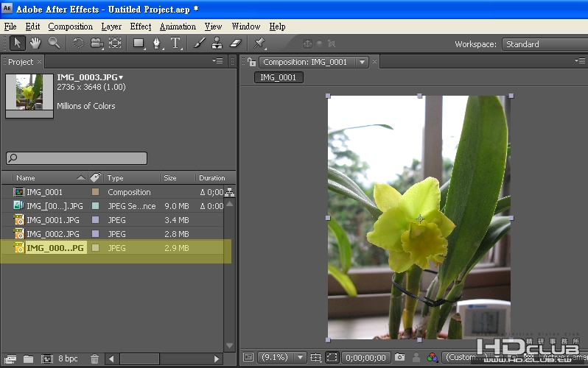Viewport: 588px width, 368px height.
Task: Open the Workspace Standard dropdown
Action: [x=545, y=44]
